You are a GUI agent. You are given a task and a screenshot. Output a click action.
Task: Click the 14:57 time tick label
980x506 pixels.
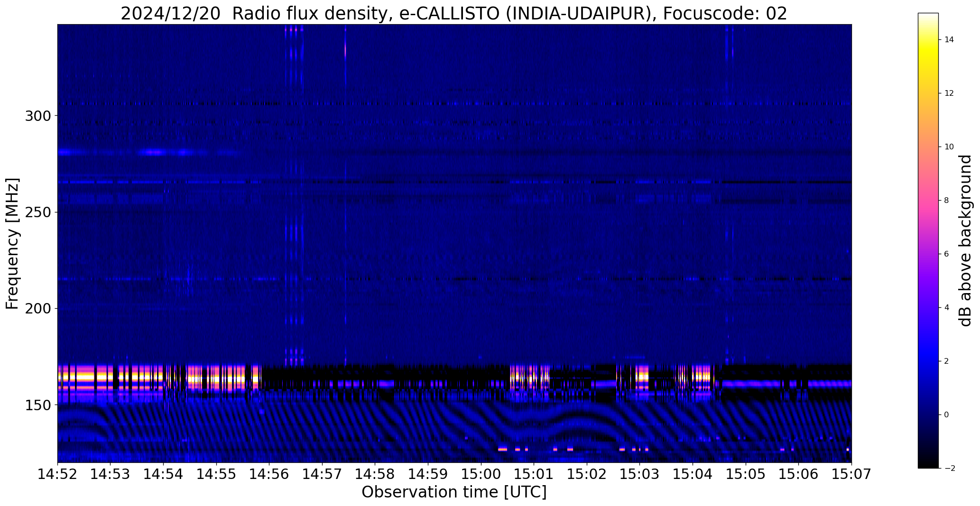322,474
